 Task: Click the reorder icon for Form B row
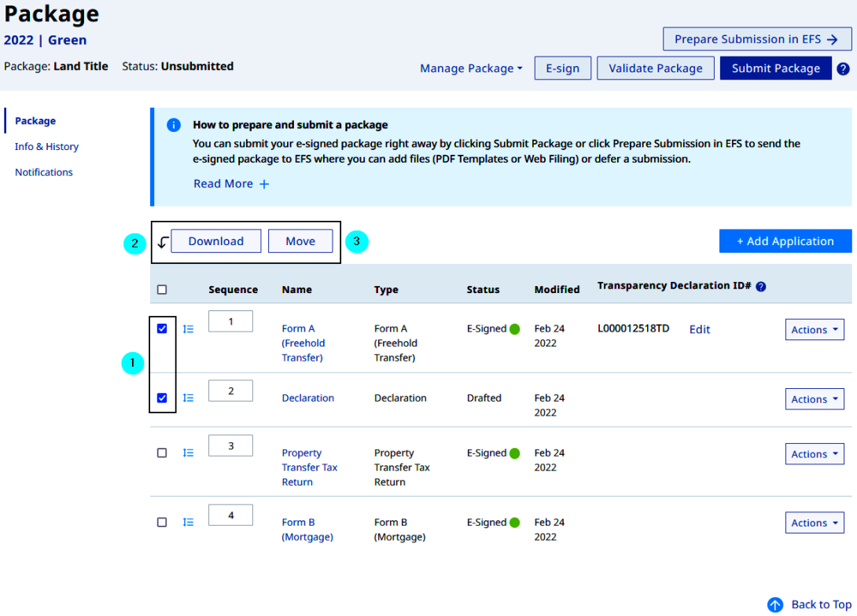(x=188, y=522)
